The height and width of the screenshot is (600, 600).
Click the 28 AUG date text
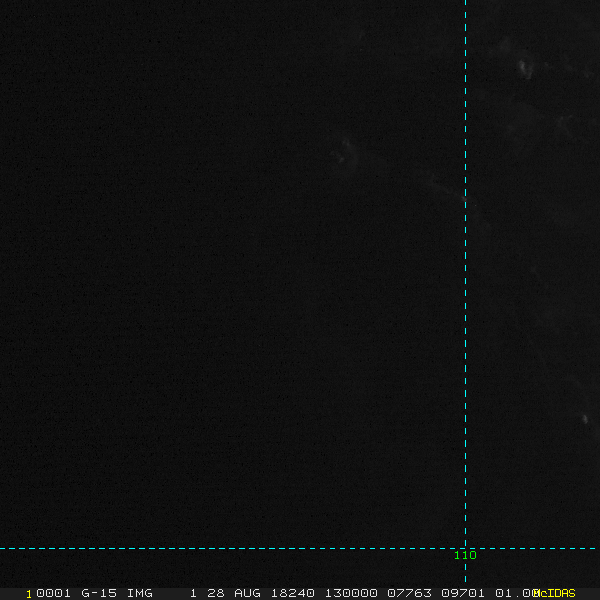234,593
